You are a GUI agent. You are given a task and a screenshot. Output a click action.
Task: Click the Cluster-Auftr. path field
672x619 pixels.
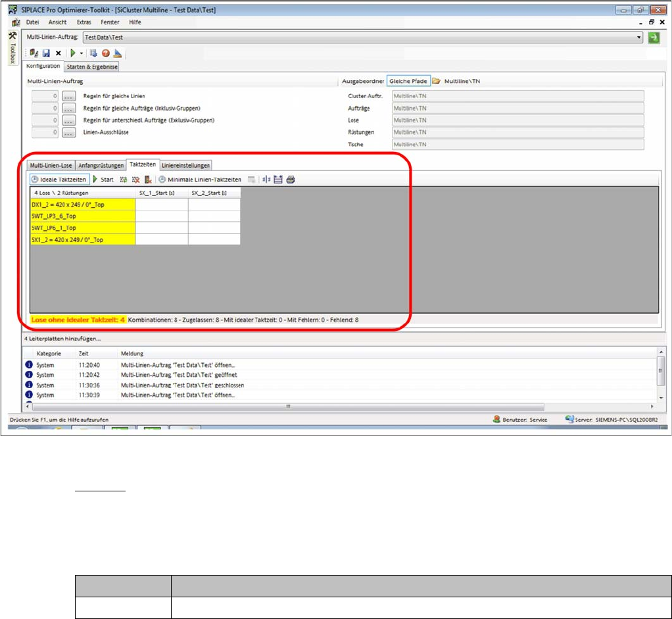[517, 96]
